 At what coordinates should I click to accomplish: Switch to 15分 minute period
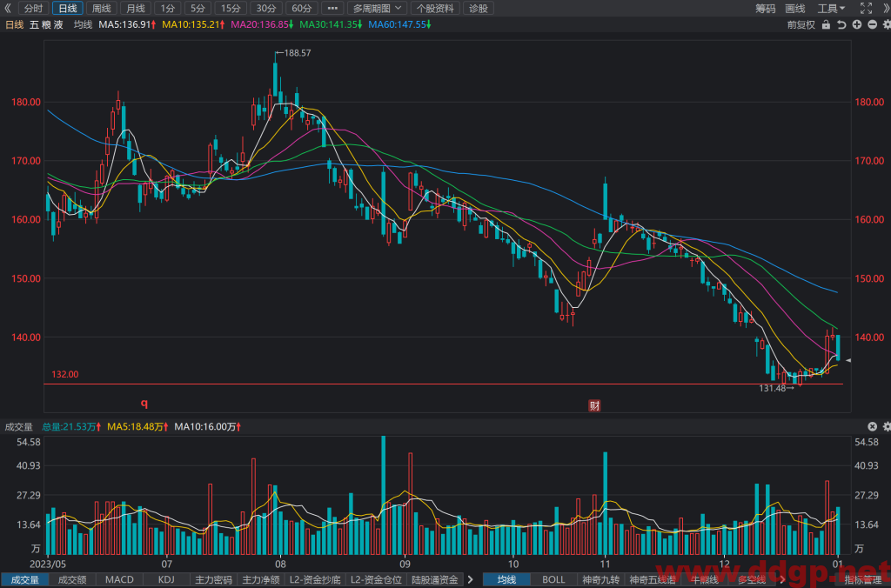coord(231,9)
